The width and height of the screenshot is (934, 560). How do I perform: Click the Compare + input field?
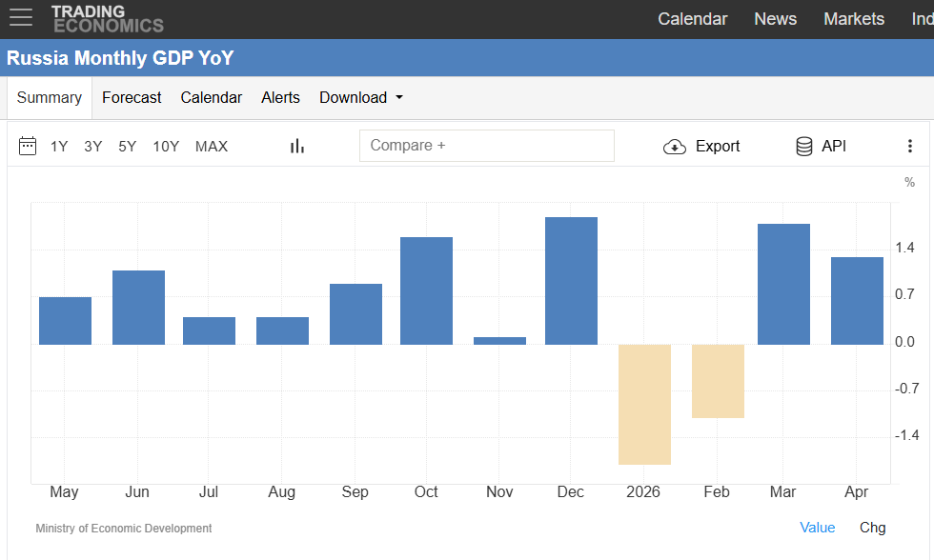[487, 146]
